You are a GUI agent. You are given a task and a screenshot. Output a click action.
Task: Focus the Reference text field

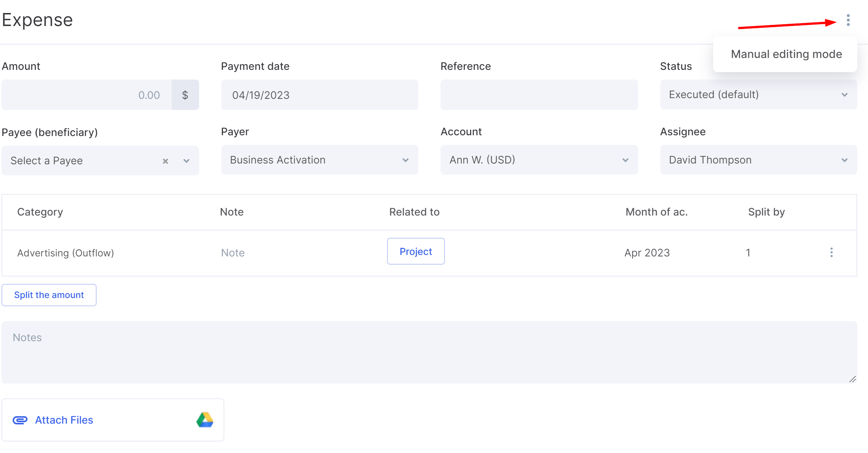click(x=539, y=95)
